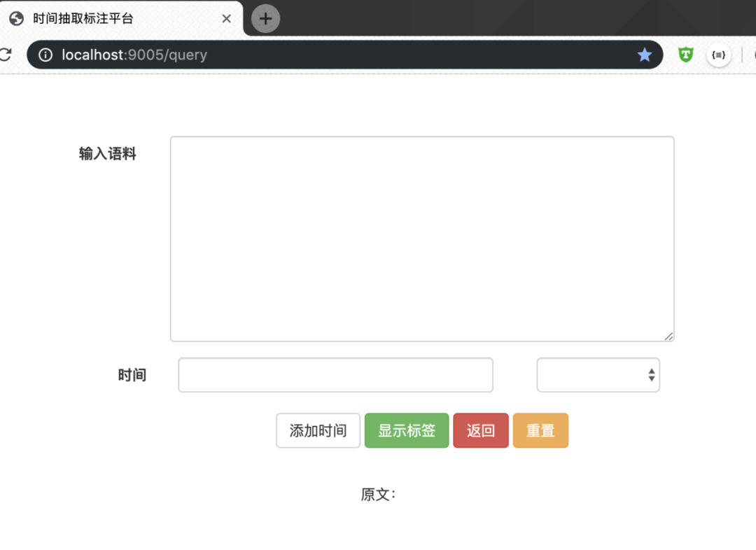
Task: Open the JSON braces extension icon
Action: coord(718,55)
